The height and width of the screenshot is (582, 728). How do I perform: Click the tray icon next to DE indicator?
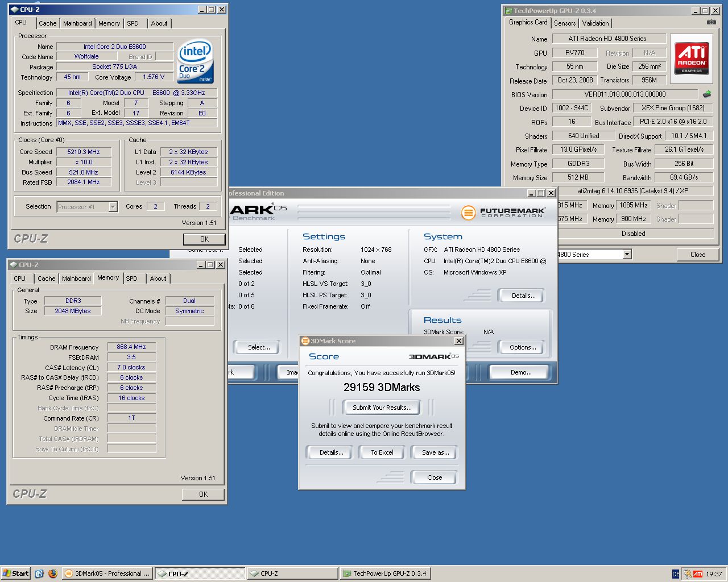coord(687,574)
